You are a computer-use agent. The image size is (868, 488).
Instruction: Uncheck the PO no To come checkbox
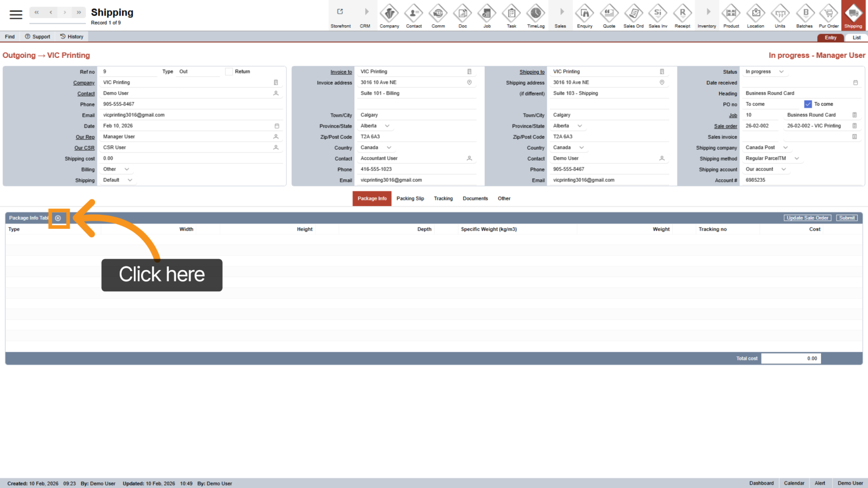pyautogui.click(x=808, y=104)
